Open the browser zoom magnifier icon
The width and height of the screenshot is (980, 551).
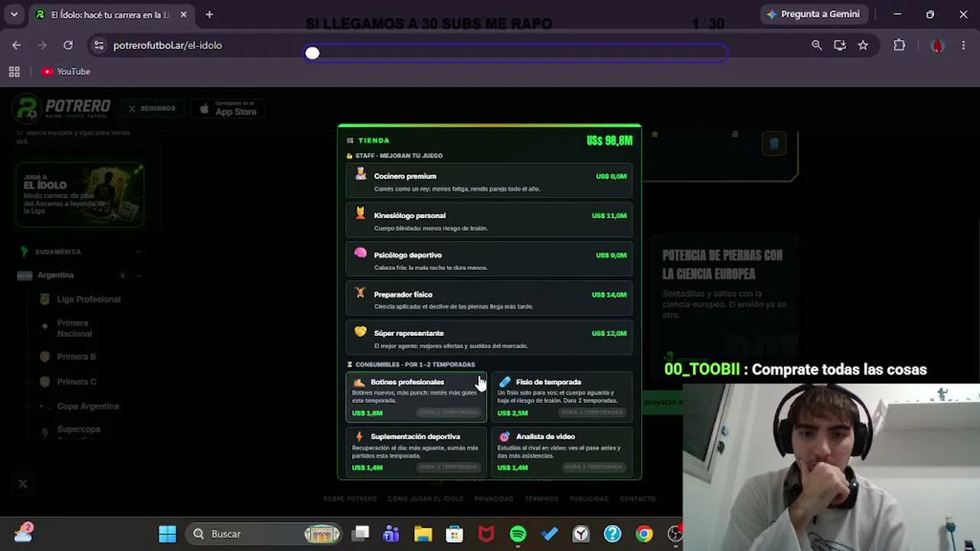click(817, 45)
